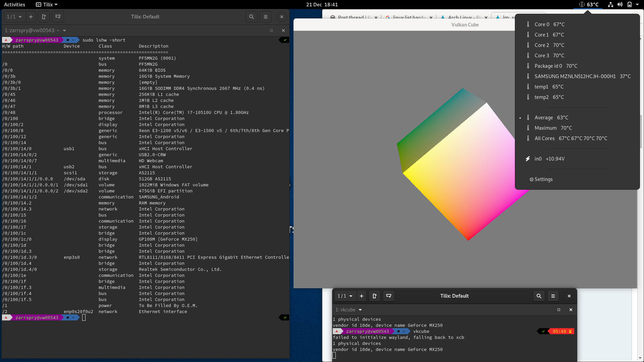The image size is (644, 362).
Task: Open the system menu arrow in top bar
Action: pos(637,5)
